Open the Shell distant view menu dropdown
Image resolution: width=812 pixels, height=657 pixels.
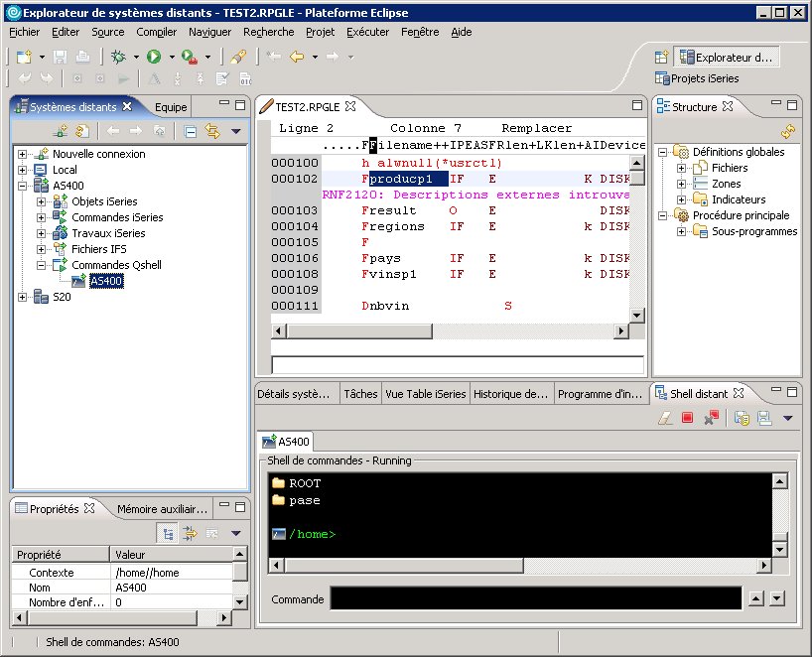click(x=787, y=418)
